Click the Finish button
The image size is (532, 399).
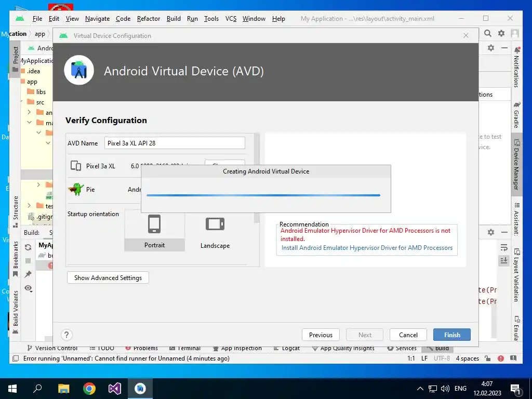click(x=452, y=335)
